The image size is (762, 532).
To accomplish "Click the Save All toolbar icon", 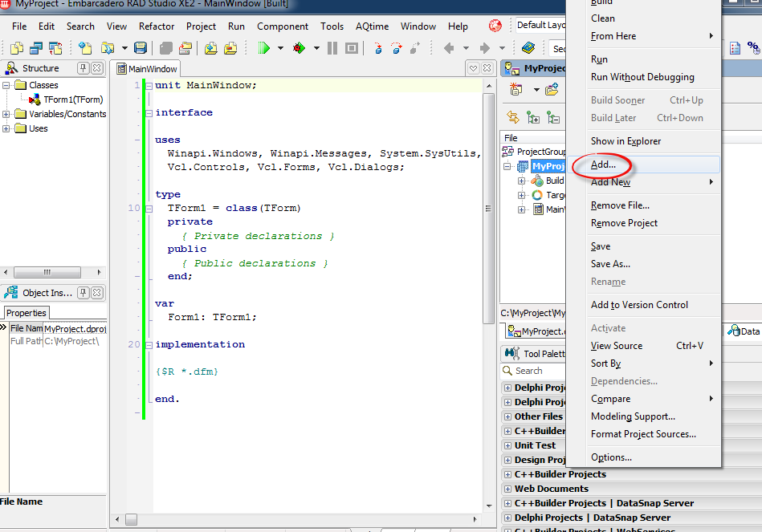I will tap(166, 48).
